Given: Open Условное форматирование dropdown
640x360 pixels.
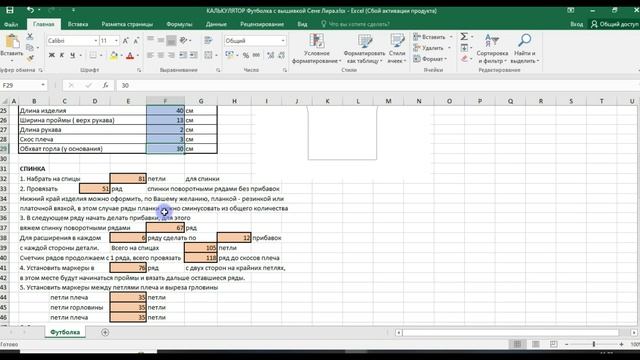Looking at the screenshot, I should tap(317, 49).
